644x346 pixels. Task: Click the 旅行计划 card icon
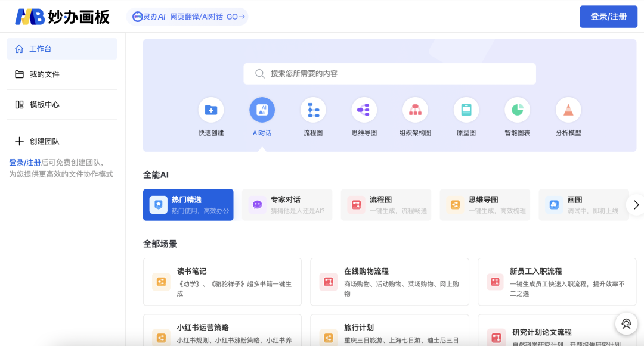coord(328,338)
